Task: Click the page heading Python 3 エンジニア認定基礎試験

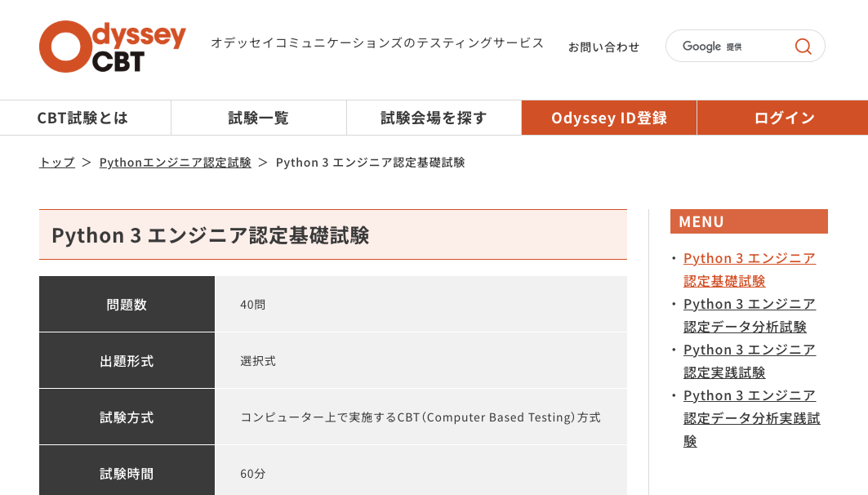Action: 211,235
